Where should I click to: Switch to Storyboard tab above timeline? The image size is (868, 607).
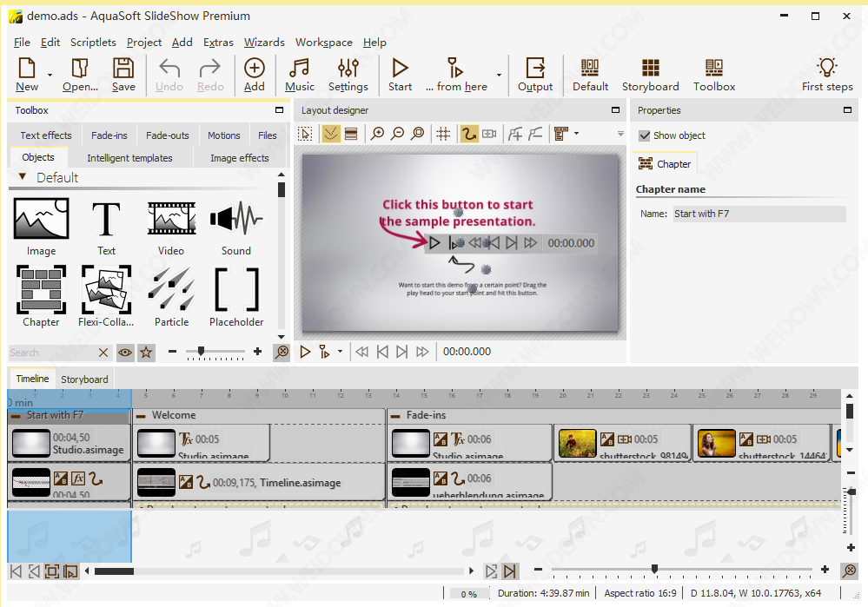tap(84, 379)
